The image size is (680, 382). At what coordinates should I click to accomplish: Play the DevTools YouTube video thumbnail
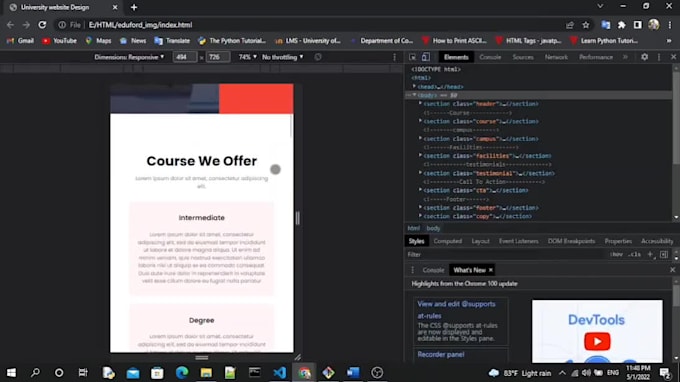tap(597, 341)
